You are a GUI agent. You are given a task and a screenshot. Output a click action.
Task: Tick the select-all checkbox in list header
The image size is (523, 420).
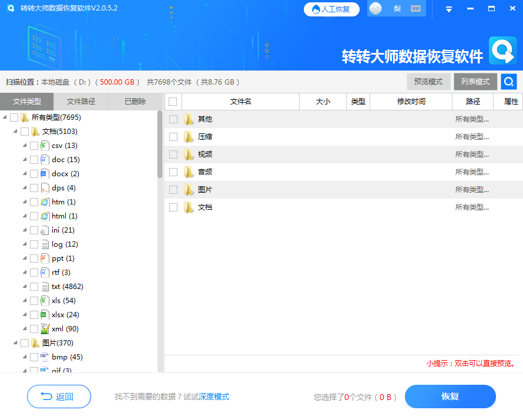point(172,101)
